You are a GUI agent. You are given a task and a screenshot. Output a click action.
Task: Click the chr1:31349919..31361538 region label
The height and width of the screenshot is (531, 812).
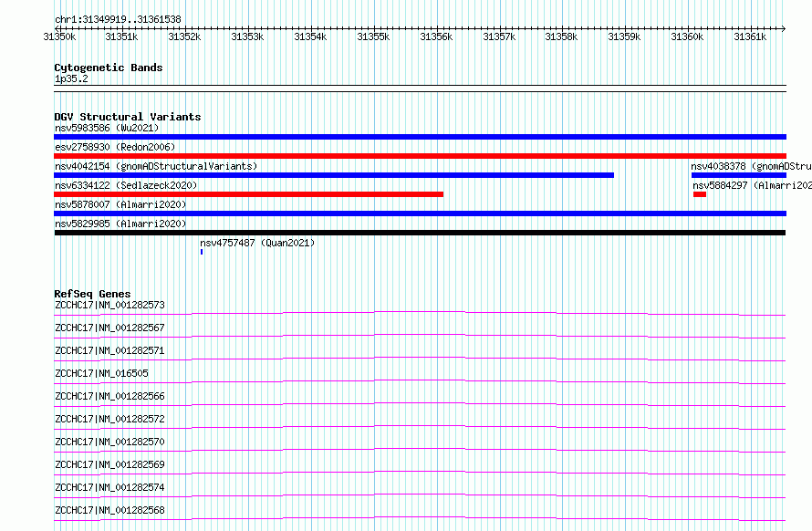[118, 20]
